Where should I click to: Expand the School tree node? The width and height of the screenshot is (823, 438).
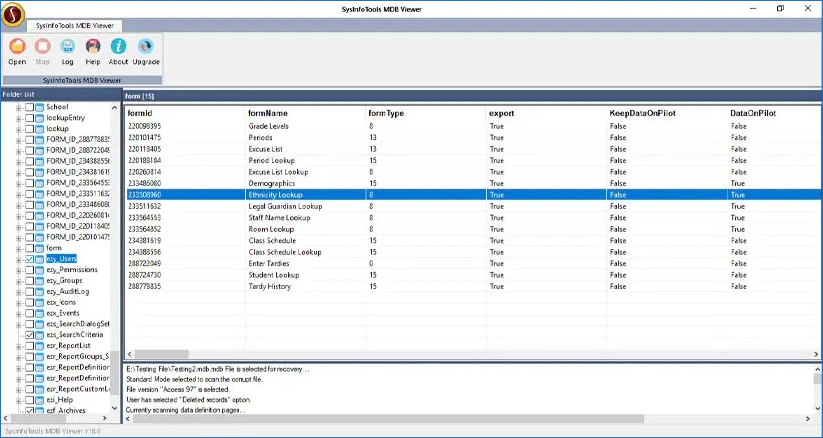pyautogui.click(x=19, y=107)
